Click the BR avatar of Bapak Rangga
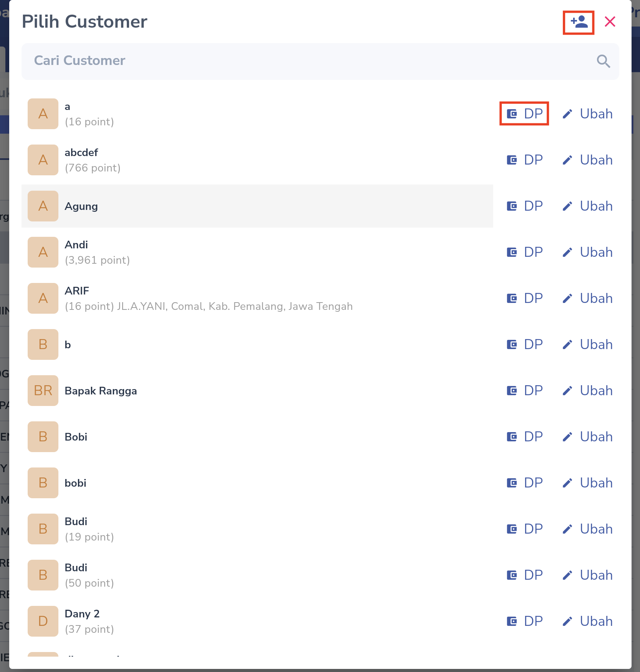The image size is (640, 672). coord(43,391)
